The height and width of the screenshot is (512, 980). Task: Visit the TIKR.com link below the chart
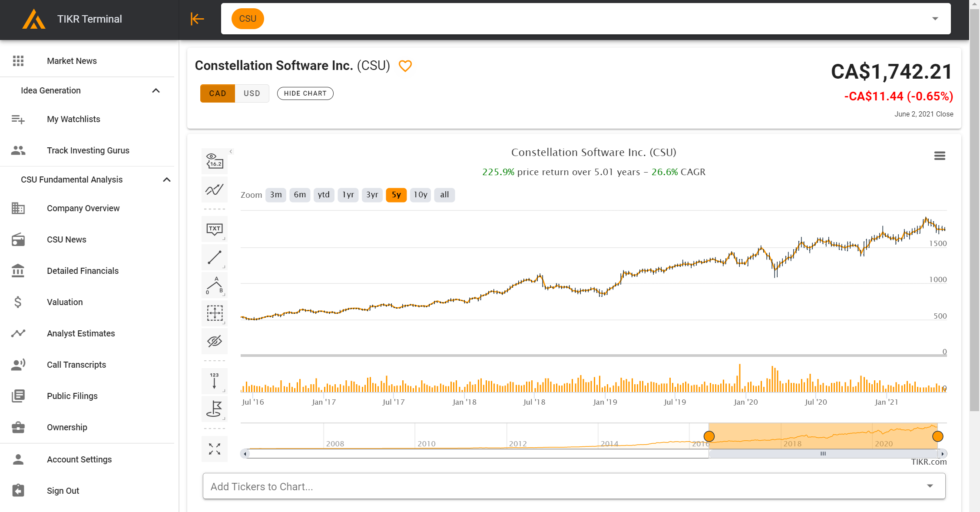tap(929, 462)
